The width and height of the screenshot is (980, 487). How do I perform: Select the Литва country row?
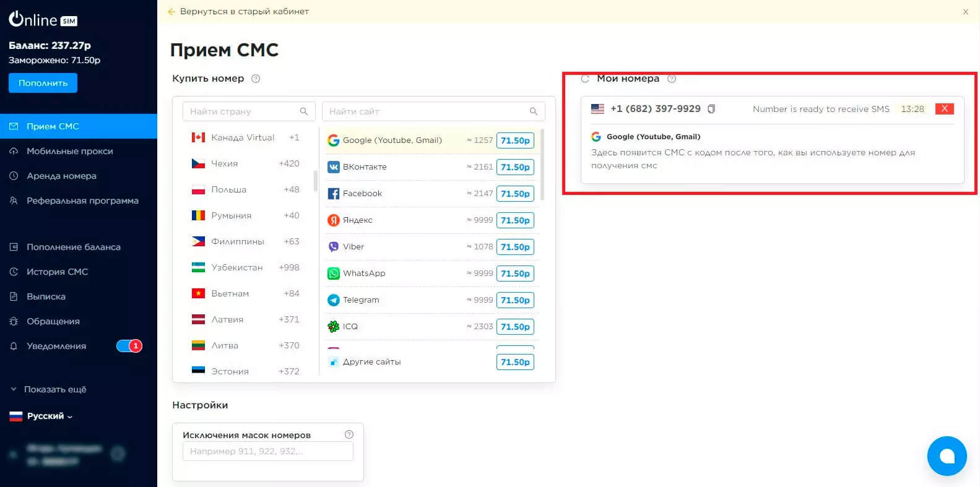pyautogui.click(x=246, y=345)
